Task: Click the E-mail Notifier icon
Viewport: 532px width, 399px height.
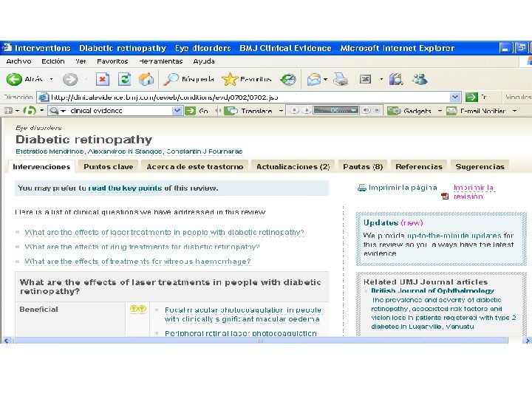Action: (x=451, y=111)
